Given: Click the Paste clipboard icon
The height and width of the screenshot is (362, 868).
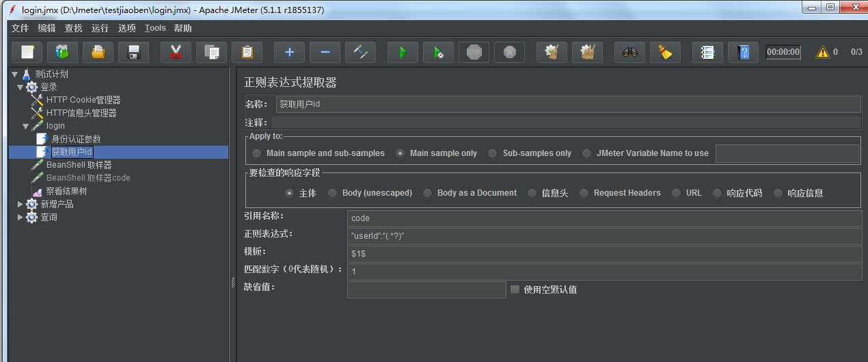Looking at the screenshot, I should (x=247, y=52).
